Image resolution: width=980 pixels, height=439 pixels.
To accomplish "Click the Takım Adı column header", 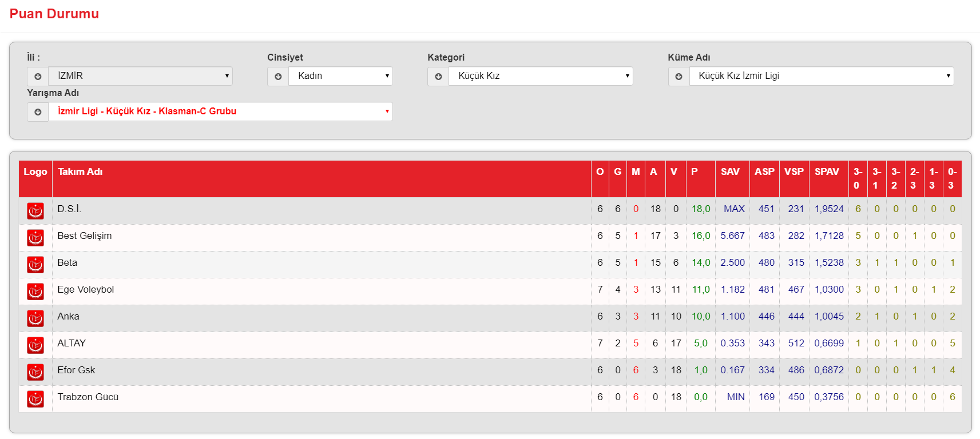I will click(80, 172).
